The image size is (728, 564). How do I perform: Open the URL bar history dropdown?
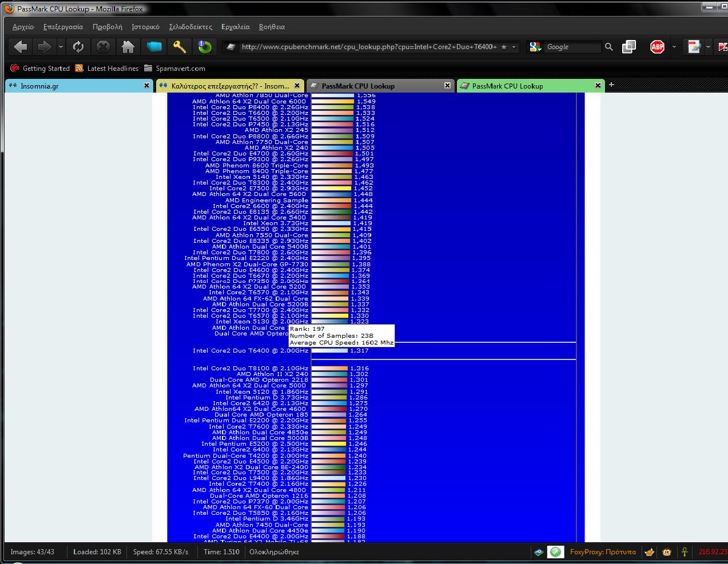514,47
